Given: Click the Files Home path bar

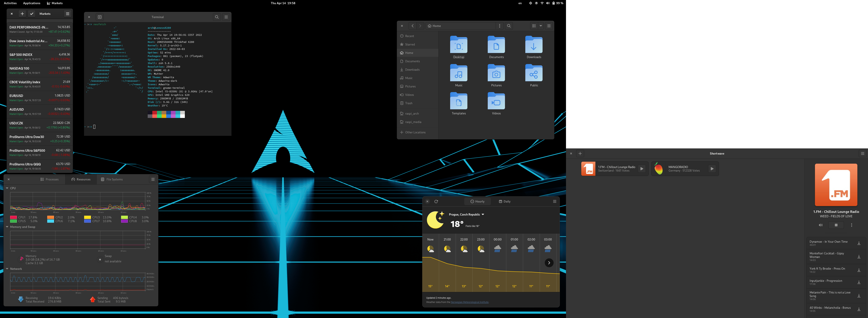Looking at the screenshot, I should click(x=461, y=26).
